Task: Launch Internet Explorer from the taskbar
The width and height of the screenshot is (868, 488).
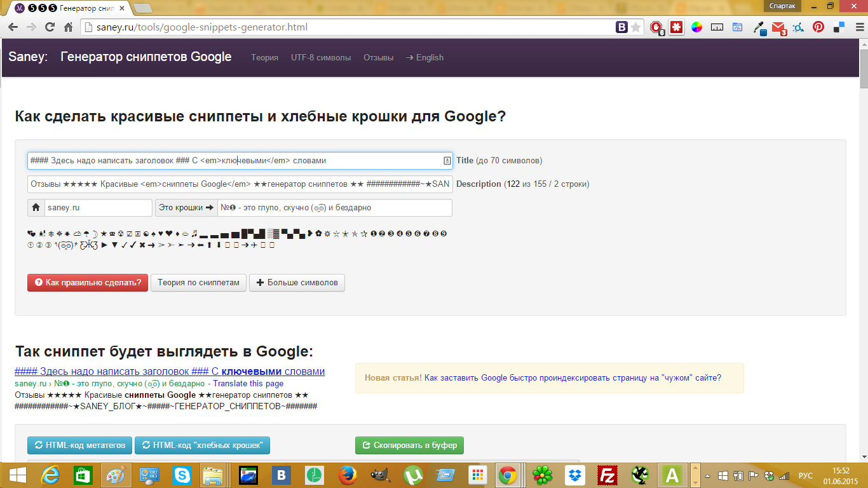Action: [50, 475]
